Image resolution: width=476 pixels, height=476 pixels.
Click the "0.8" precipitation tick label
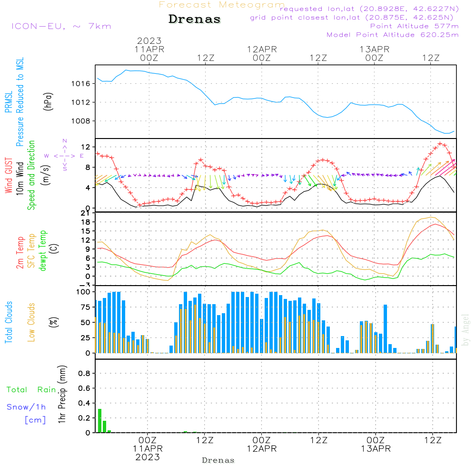tap(84, 373)
